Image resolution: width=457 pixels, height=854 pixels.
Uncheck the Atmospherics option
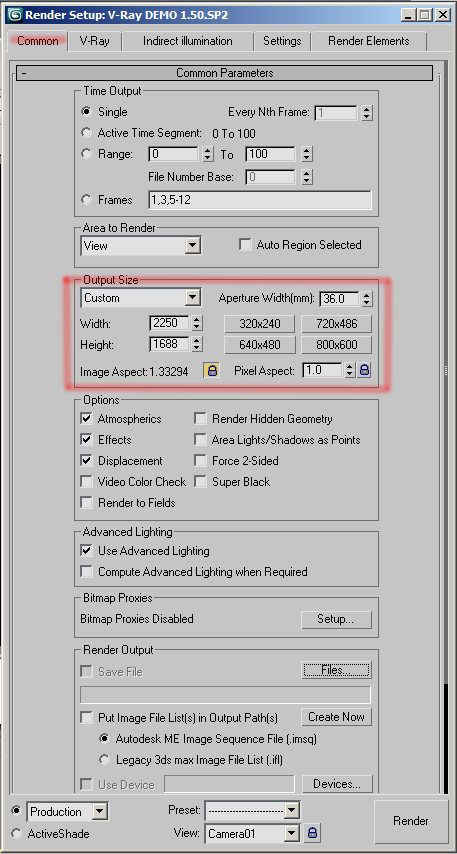(x=87, y=419)
